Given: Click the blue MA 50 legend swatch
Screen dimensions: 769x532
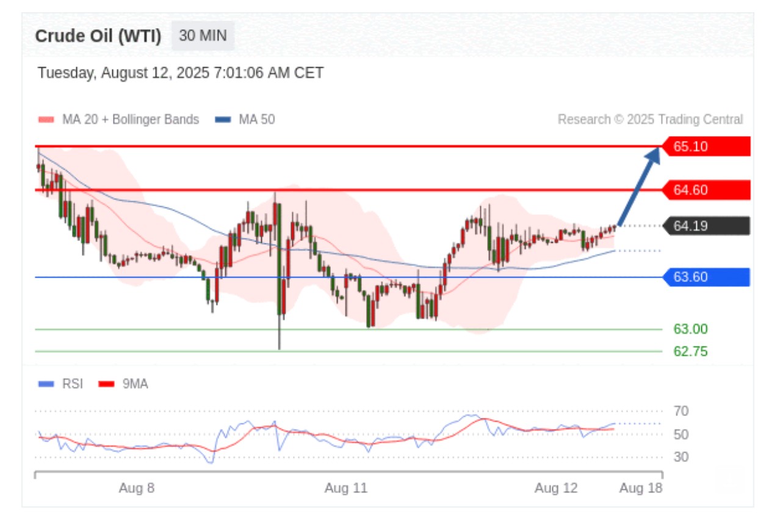Looking at the screenshot, I should pos(223,120).
